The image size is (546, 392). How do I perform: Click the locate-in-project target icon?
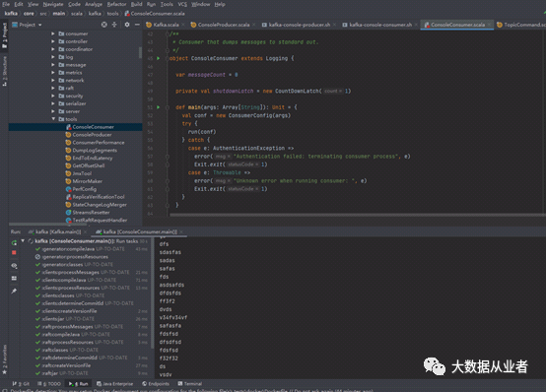click(x=104, y=25)
